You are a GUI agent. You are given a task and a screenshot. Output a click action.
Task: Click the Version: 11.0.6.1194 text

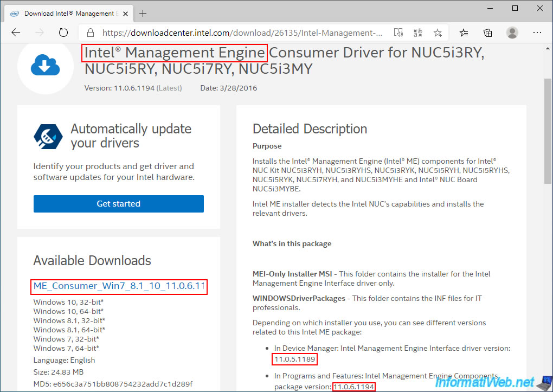coord(119,88)
